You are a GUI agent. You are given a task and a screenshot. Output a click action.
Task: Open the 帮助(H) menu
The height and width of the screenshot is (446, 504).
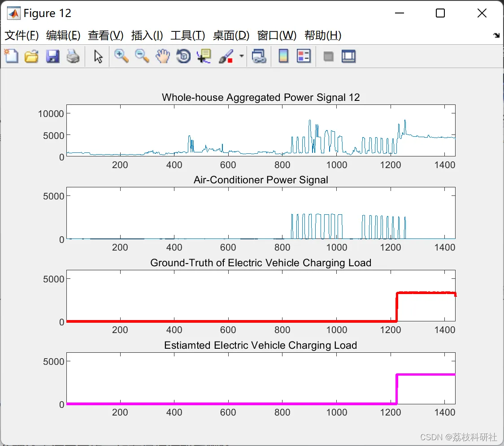click(x=323, y=35)
